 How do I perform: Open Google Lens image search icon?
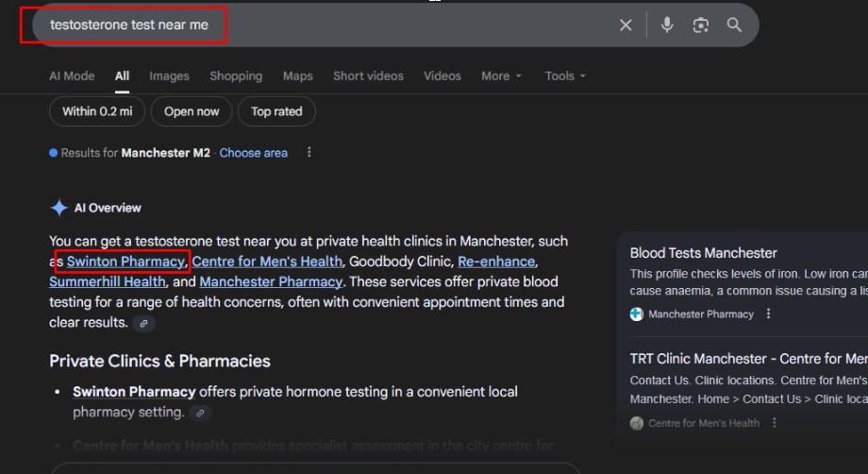pyautogui.click(x=700, y=25)
